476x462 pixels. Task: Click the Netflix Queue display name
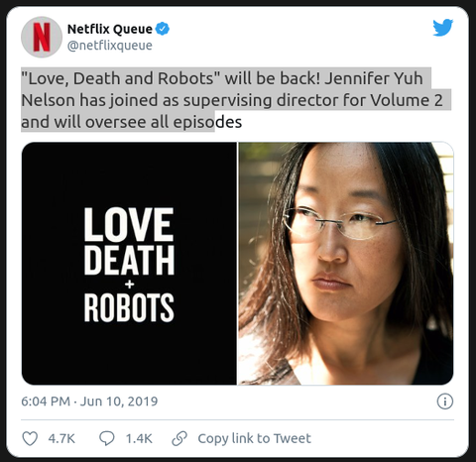(x=110, y=29)
